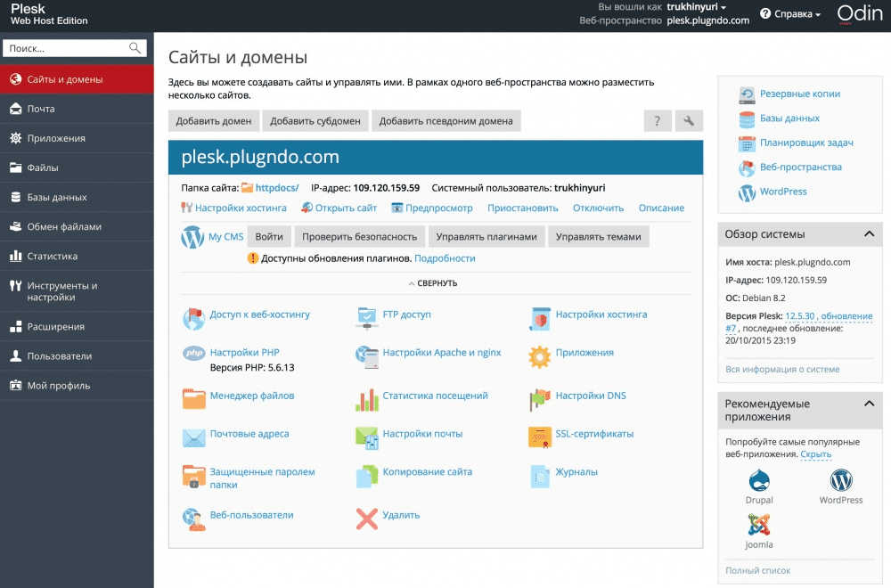Open the trukhinyuri user dropdown
Screen dimensions: 891x588
pos(697,7)
